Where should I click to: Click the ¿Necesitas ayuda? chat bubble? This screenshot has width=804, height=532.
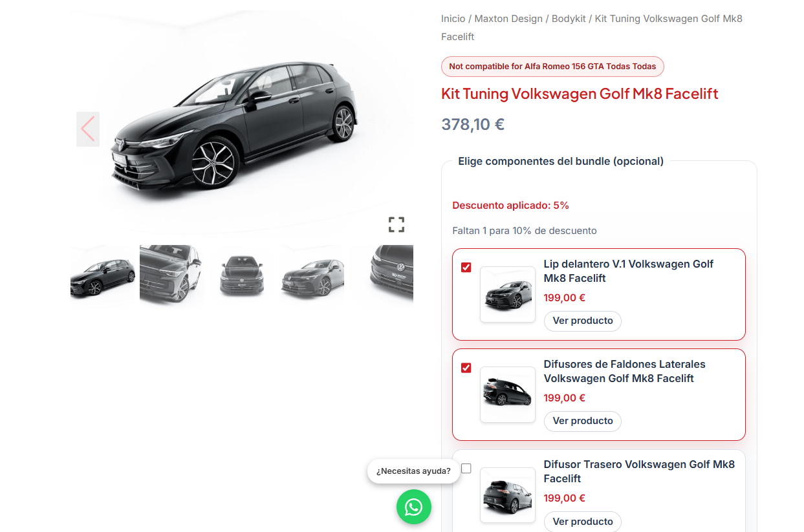(413, 471)
